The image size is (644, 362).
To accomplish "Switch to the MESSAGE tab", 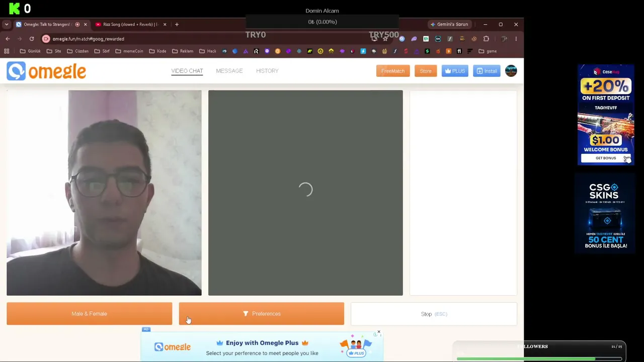I will coord(229,71).
